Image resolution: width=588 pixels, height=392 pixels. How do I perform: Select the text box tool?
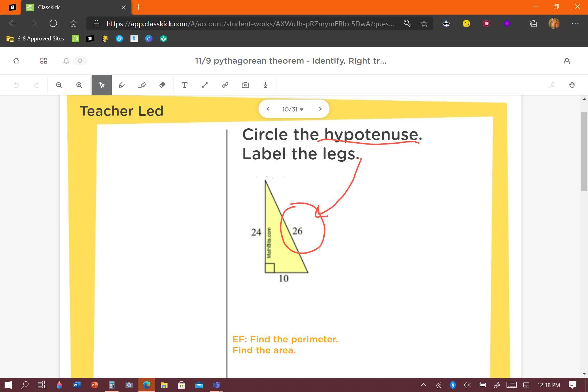(184, 85)
